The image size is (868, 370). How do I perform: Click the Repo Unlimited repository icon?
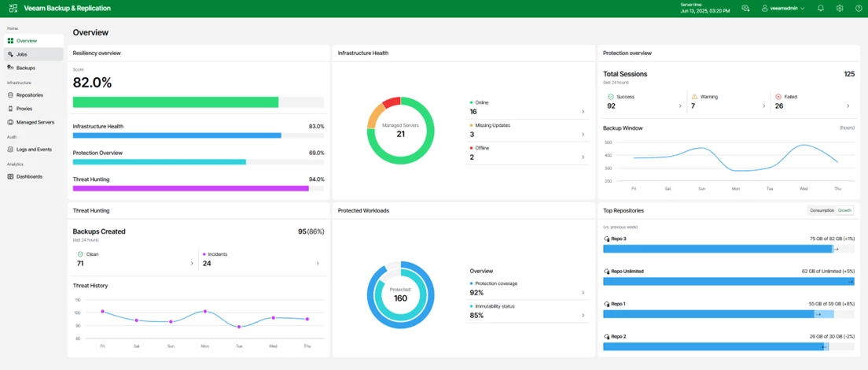click(606, 272)
